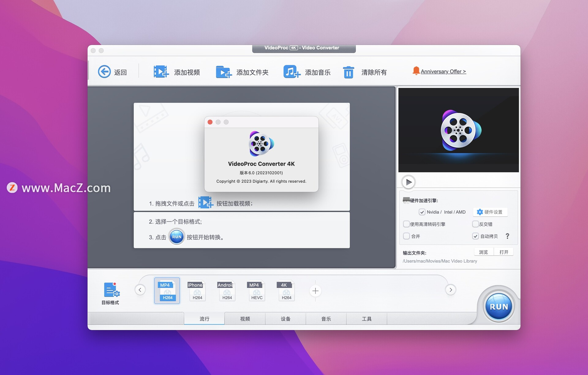Image resolution: width=588 pixels, height=375 pixels.
Task: Click the 硬件加速引擎 chip icon
Action: coord(406,200)
